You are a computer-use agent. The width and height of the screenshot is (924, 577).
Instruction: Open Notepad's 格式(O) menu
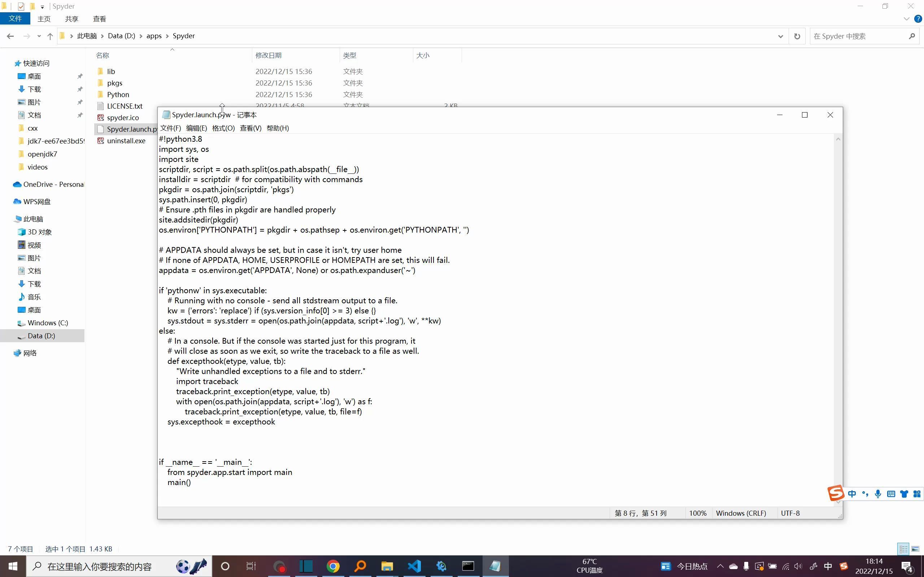[x=223, y=128]
